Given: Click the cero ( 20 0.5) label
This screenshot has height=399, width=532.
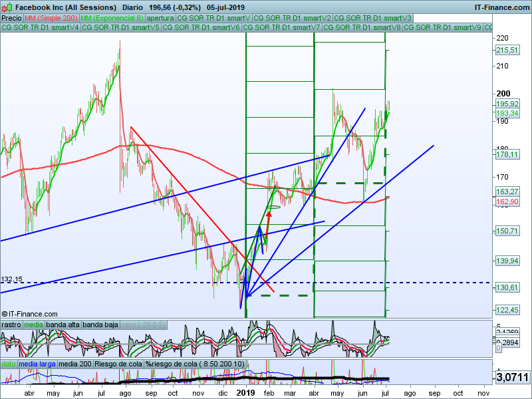Looking at the screenshot, I should tap(143, 325).
